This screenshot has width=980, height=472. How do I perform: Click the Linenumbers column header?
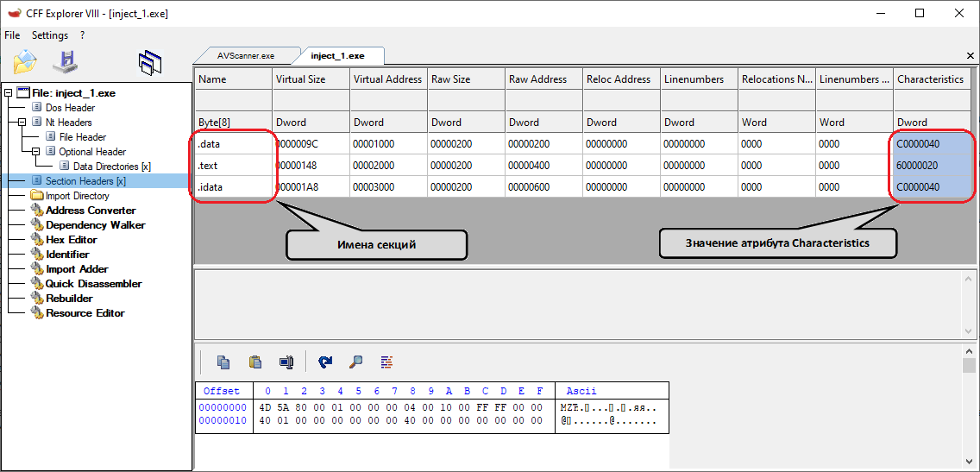tap(700, 79)
